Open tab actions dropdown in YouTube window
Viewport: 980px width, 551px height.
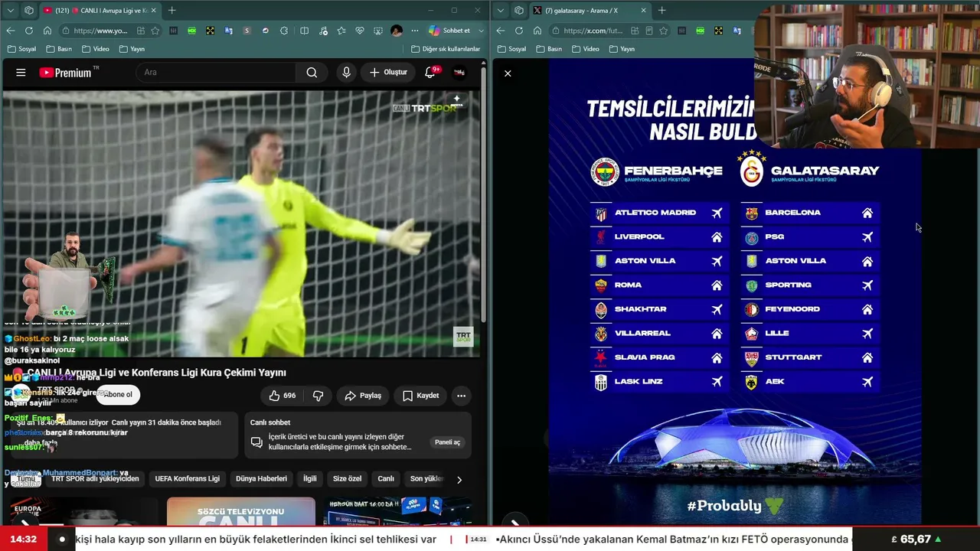[x=11, y=11]
